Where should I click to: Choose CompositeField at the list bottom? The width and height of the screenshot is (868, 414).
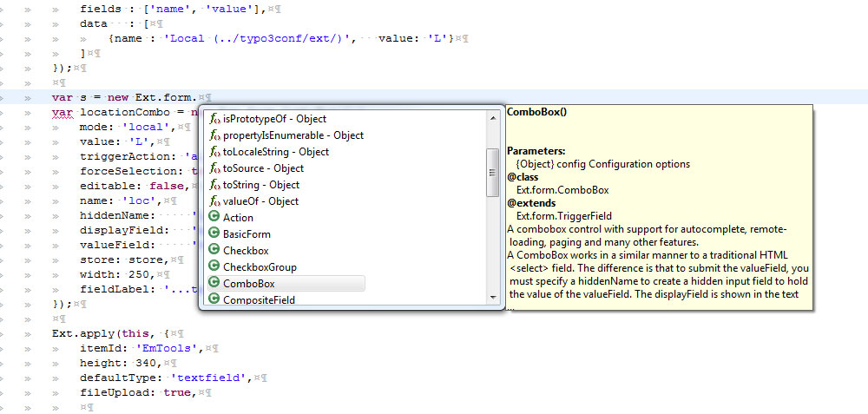tap(259, 300)
